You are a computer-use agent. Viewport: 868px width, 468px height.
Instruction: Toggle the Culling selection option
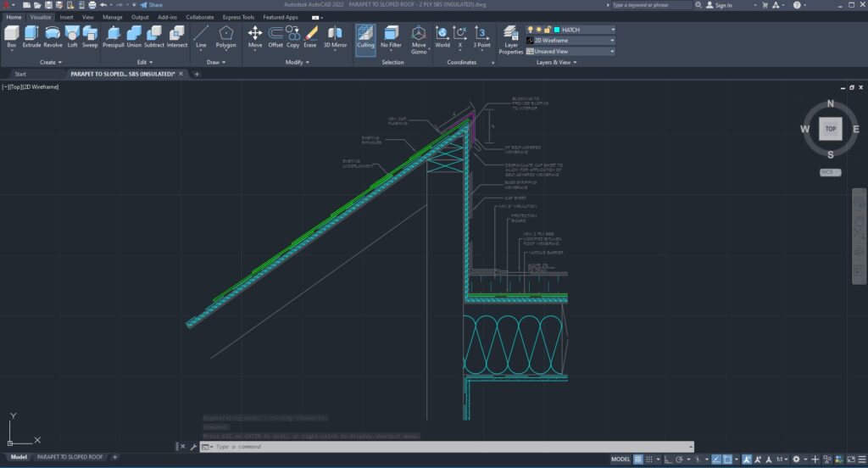365,37
